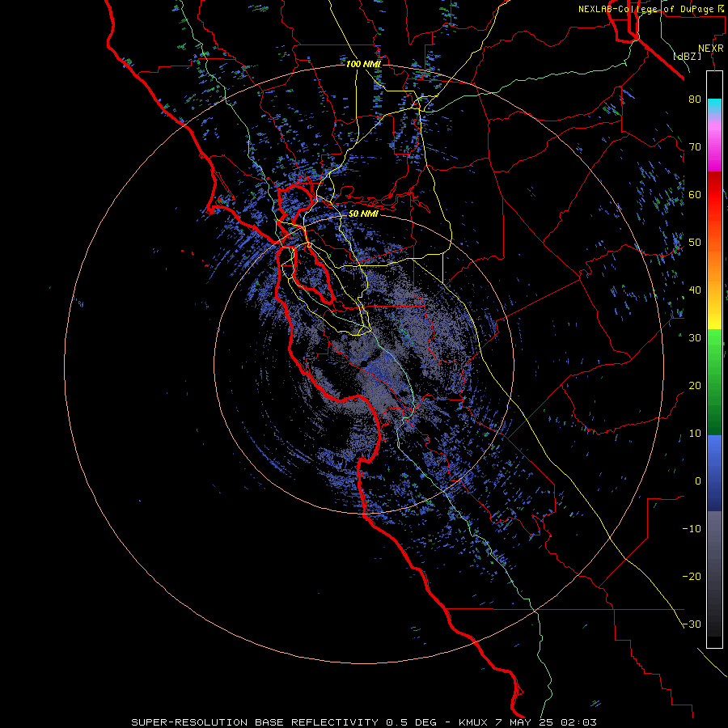Click the -10 value on the dBZ scale

[692, 528]
